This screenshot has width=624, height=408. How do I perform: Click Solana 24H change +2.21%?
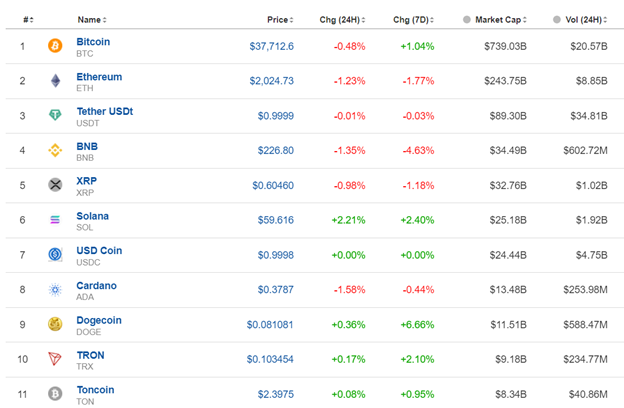coord(348,220)
